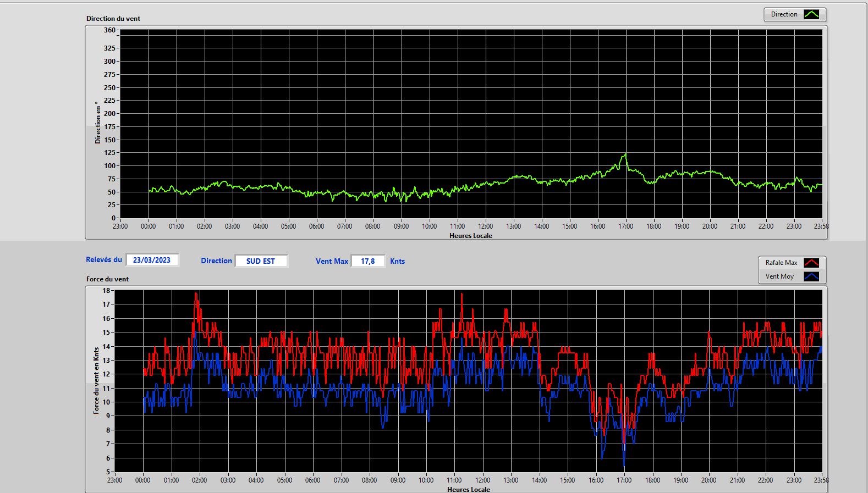The height and width of the screenshot is (493, 868).
Task: Click the 360 value on direction axis
Action: (x=109, y=30)
